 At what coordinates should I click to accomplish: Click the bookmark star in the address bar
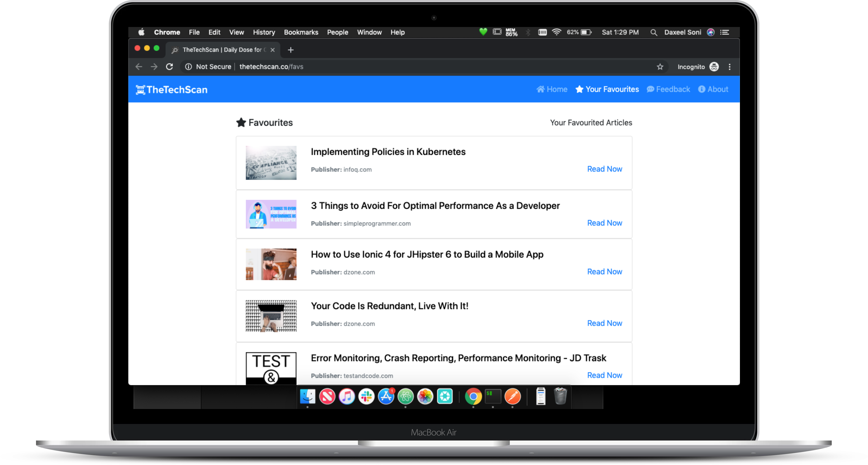click(x=660, y=67)
